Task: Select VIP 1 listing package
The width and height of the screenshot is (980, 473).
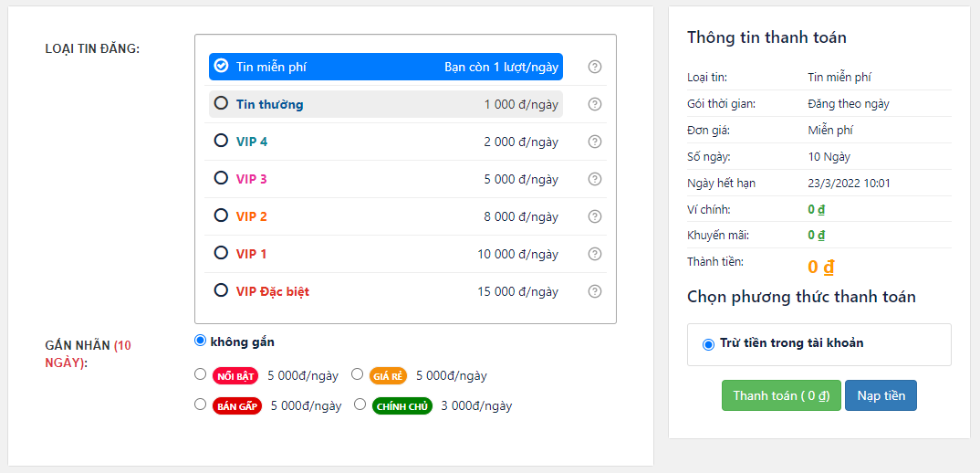Action: point(221,253)
